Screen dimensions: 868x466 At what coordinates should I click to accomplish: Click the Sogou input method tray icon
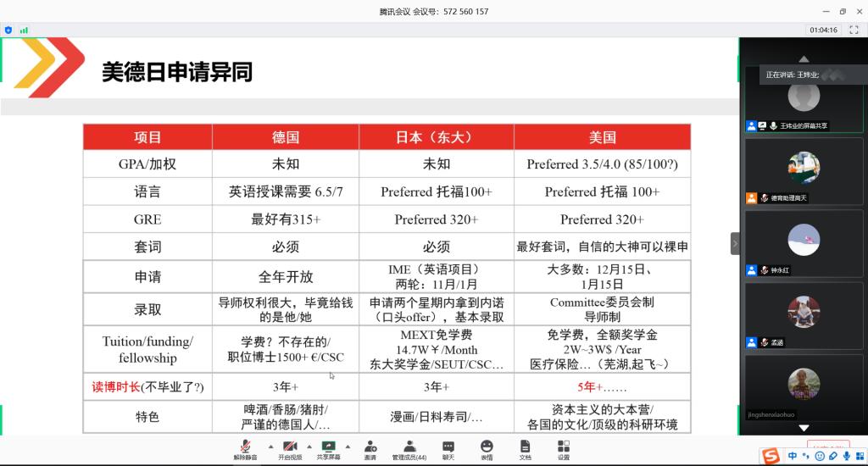pos(771,457)
